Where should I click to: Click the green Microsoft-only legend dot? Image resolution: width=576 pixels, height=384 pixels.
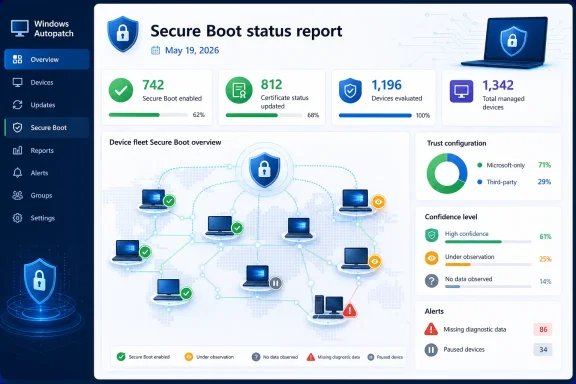pyautogui.click(x=479, y=165)
